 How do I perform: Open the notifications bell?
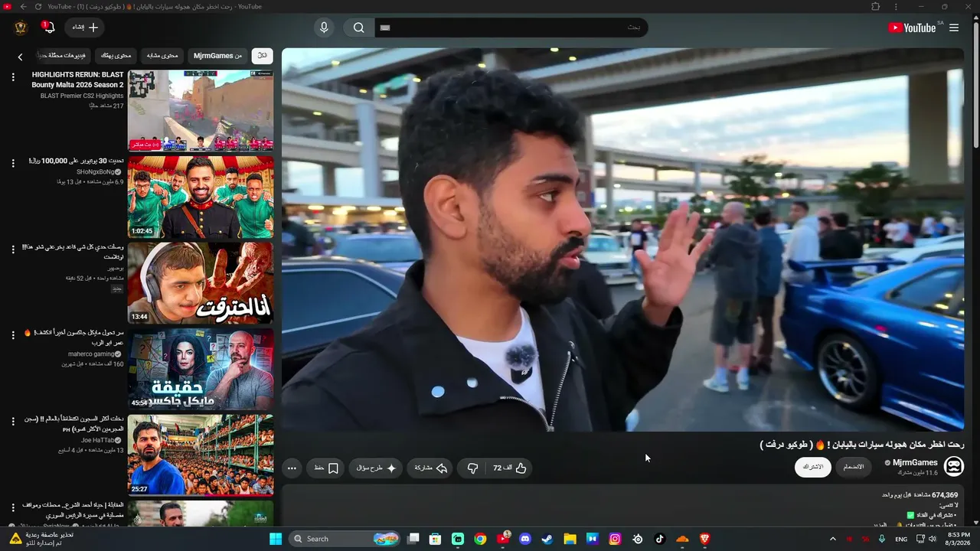point(49,28)
